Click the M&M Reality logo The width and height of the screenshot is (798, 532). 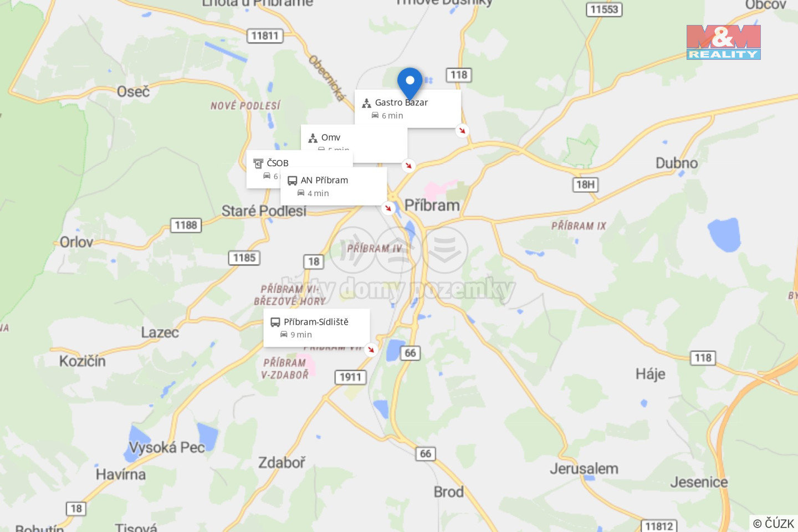(723, 42)
